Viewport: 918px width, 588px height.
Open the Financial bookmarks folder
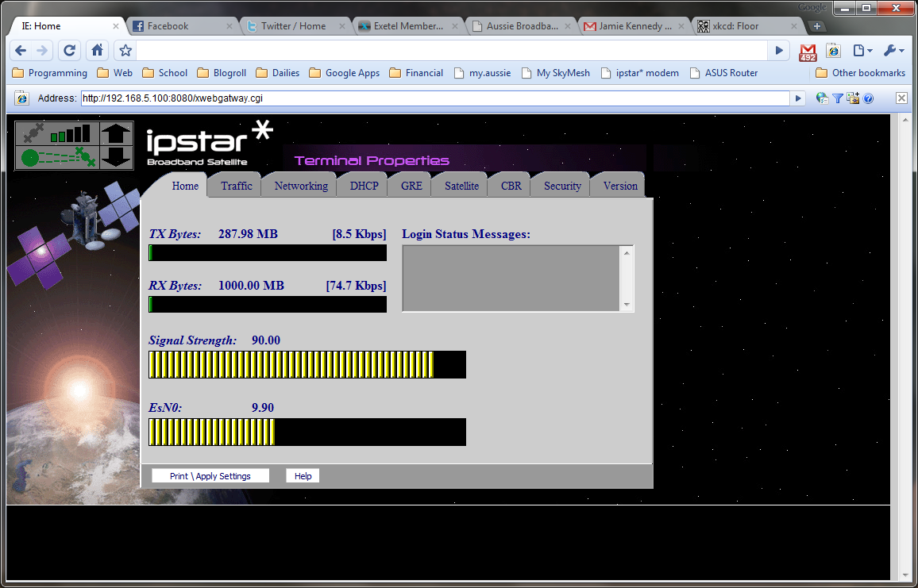click(416, 73)
